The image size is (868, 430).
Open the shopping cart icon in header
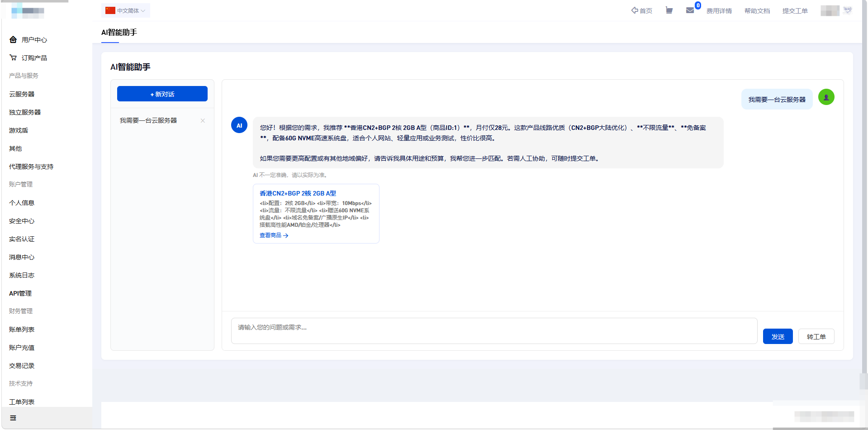[x=669, y=10]
